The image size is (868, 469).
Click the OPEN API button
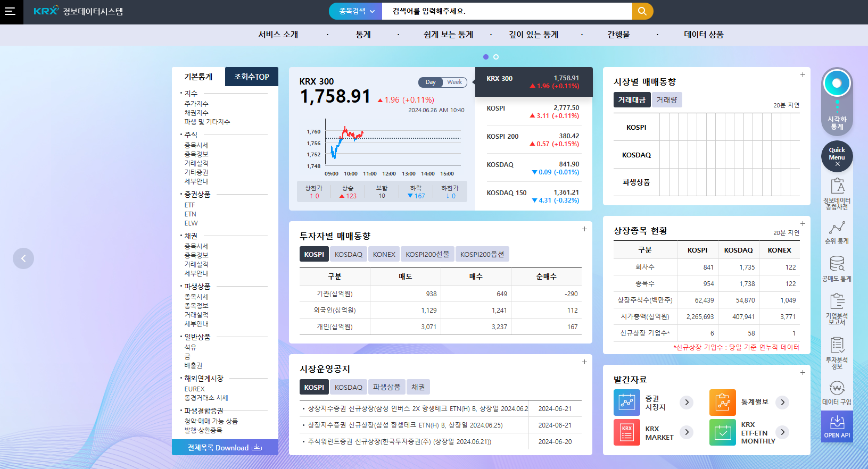point(837,426)
